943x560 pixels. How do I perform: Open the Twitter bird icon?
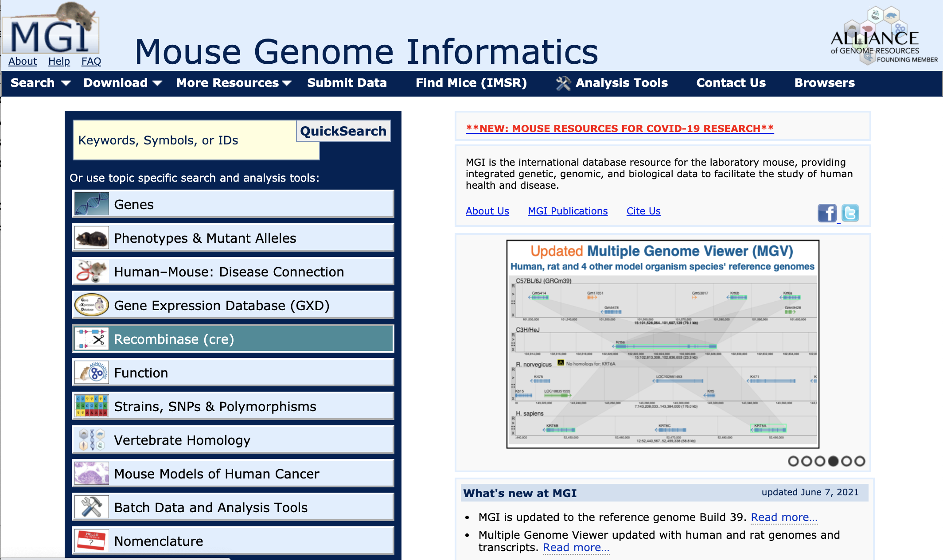point(850,213)
